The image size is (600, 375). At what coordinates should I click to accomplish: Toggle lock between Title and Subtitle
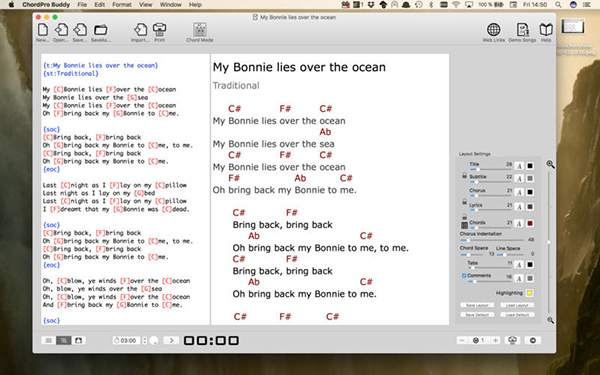coord(464,175)
